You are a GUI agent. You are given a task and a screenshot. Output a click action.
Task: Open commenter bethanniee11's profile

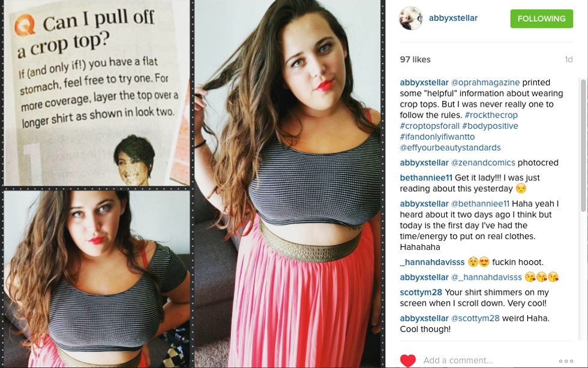coord(426,177)
